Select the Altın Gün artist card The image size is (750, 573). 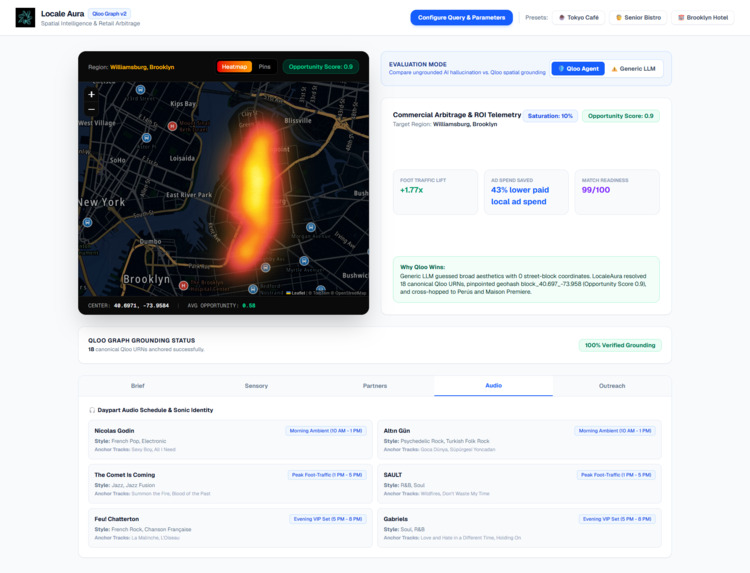(x=519, y=440)
